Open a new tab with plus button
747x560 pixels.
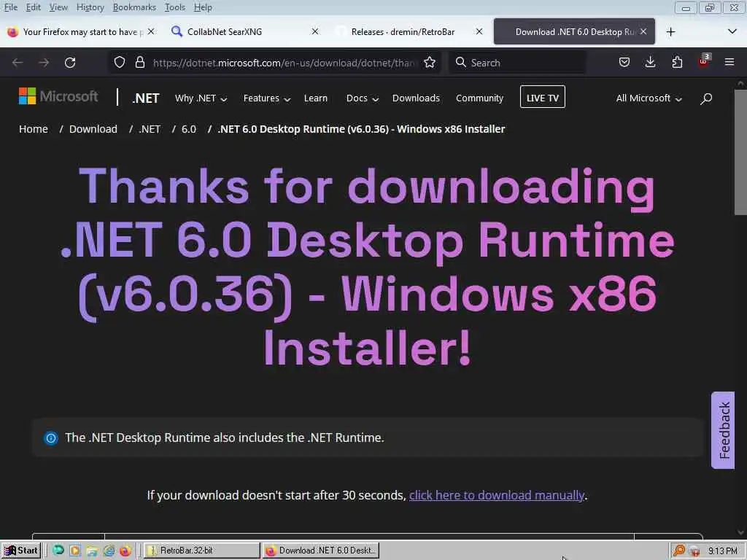tap(671, 32)
